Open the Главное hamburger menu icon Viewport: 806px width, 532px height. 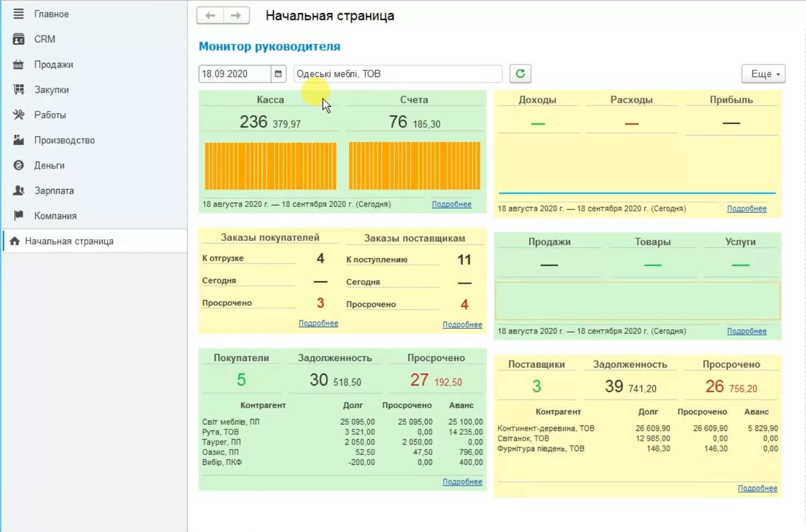coord(19,14)
